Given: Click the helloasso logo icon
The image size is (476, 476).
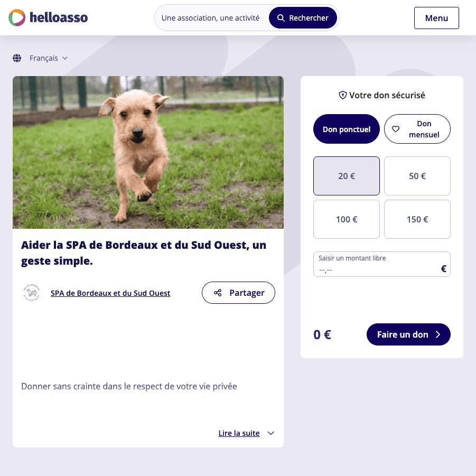Looking at the screenshot, I should pyautogui.click(x=17, y=17).
